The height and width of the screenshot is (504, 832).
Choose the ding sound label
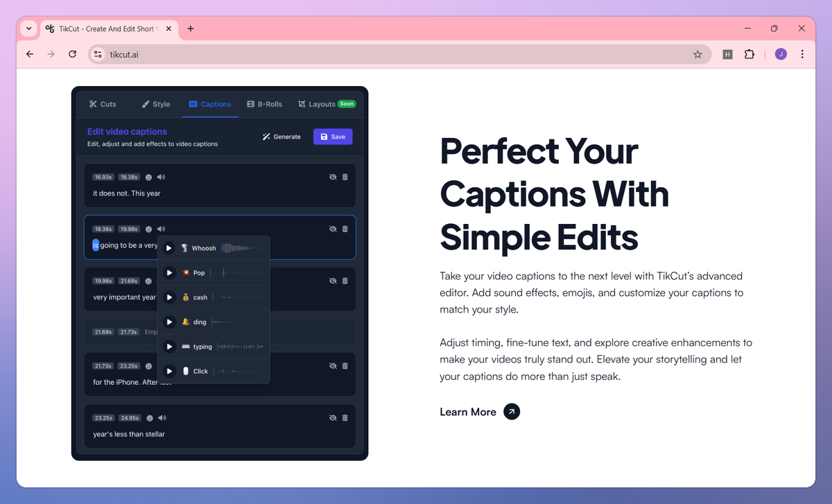(200, 322)
